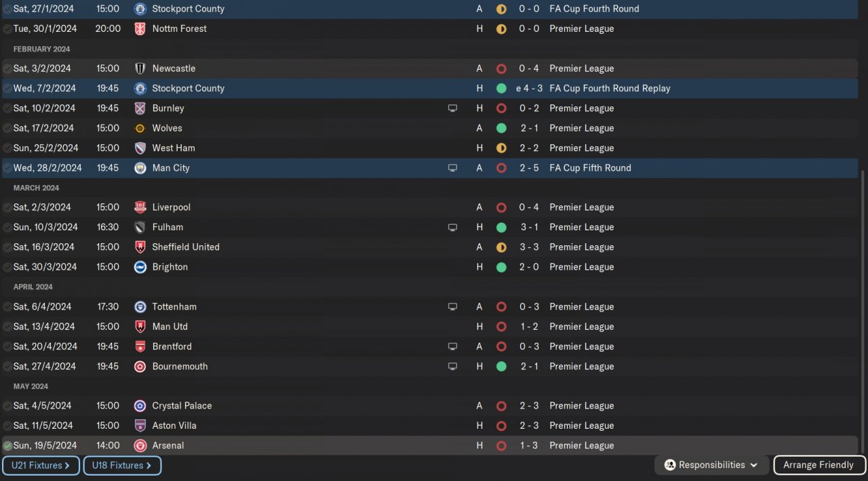Click the Stockport County club badge in the FA Cup Fourth Round Replay row
This screenshot has height=481, width=868.
click(x=140, y=88)
